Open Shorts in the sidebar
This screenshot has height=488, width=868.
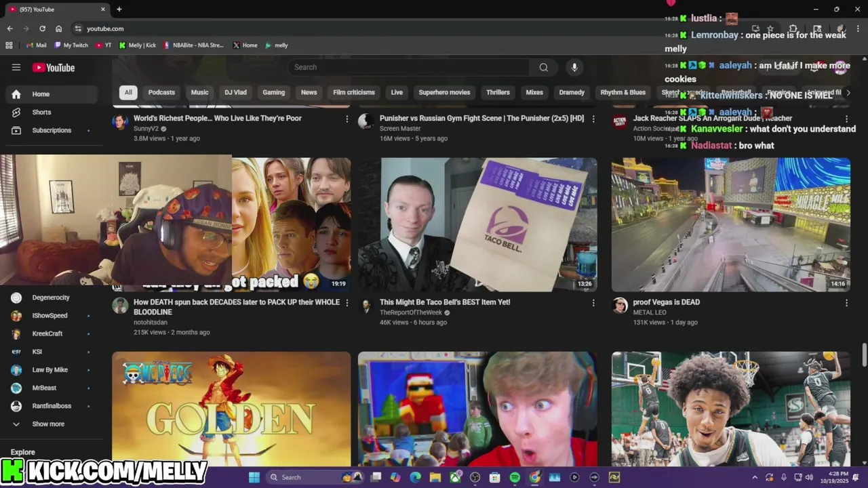pyautogui.click(x=51, y=113)
